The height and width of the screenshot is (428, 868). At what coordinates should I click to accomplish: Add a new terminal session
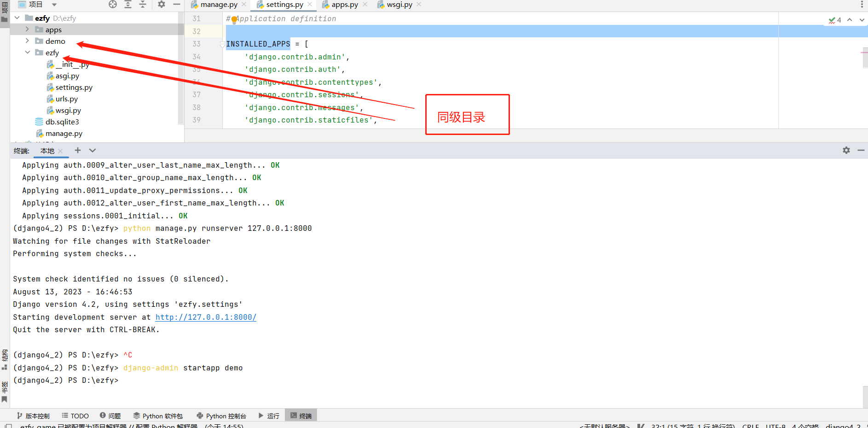77,150
